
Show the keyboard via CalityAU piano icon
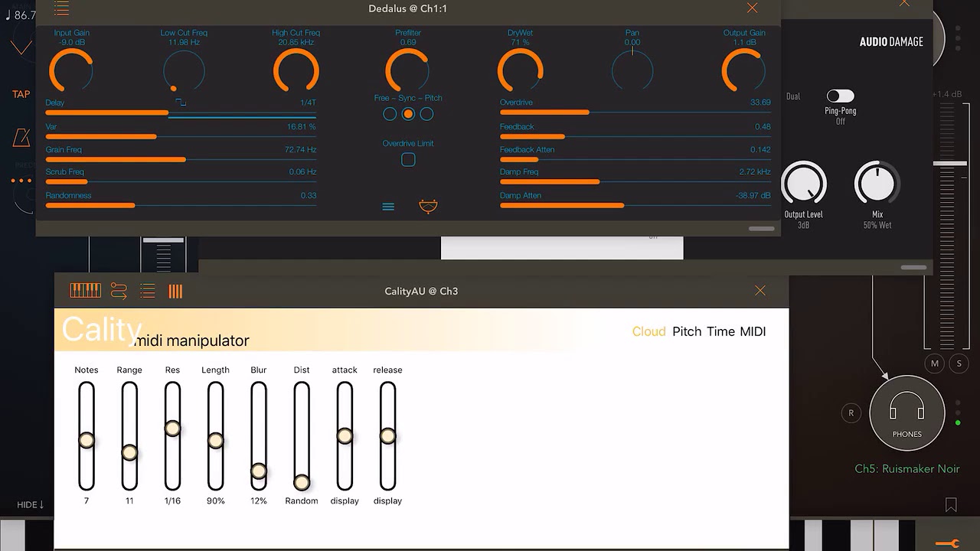(x=85, y=291)
